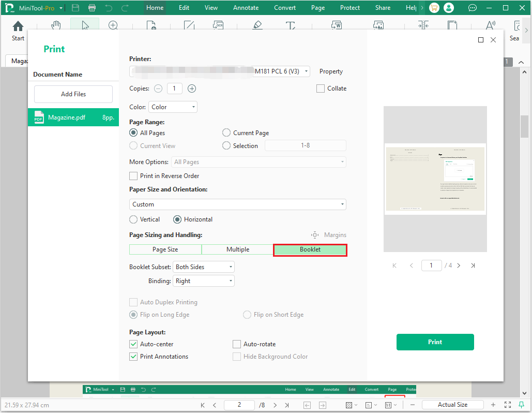
Task: Open the Actual Size zoom dropdown
Action: coord(452,405)
